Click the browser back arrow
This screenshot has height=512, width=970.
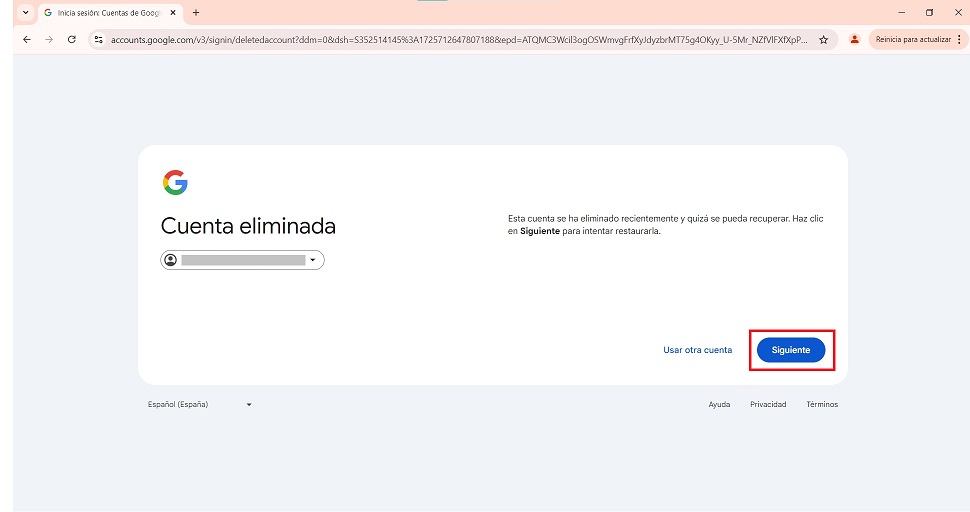pyautogui.click(x=27, y=40)
